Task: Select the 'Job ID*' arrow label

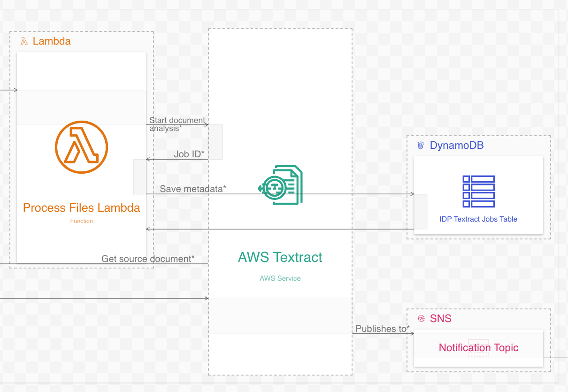Action: point(189,154)
